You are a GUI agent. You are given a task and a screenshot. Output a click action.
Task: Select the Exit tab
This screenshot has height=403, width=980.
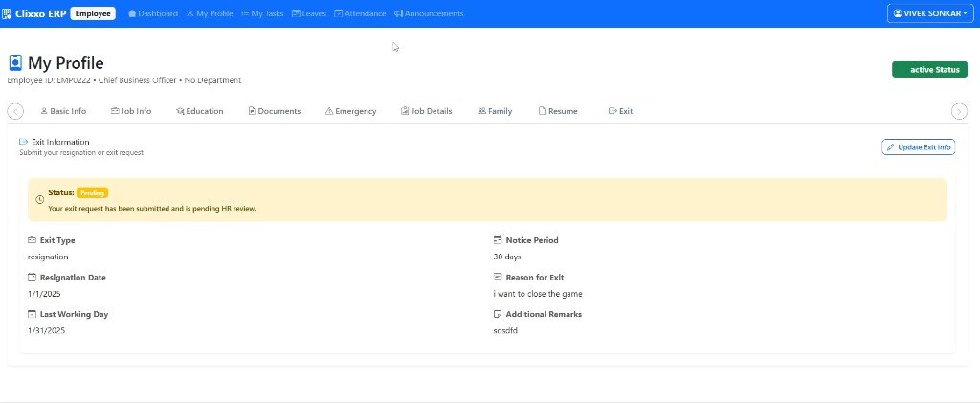620,111
